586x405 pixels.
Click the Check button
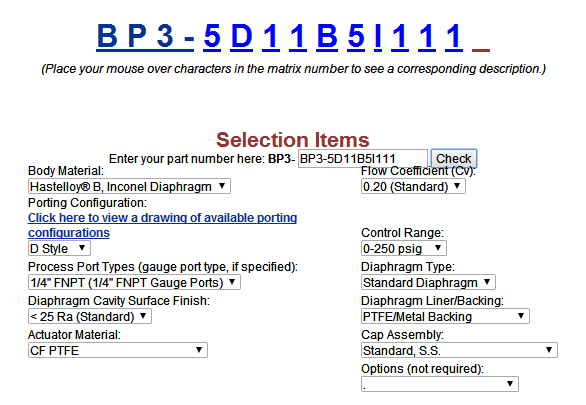pos(454,158)
